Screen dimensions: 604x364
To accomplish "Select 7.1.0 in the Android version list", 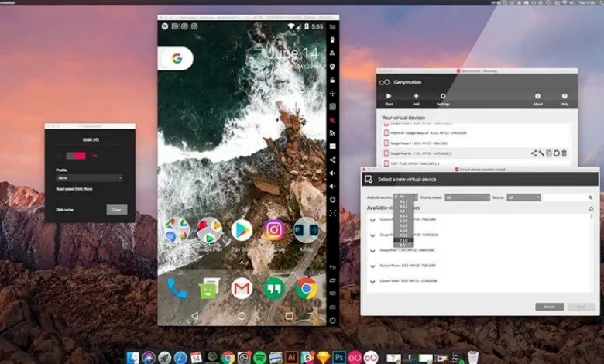I will point(403,241).
